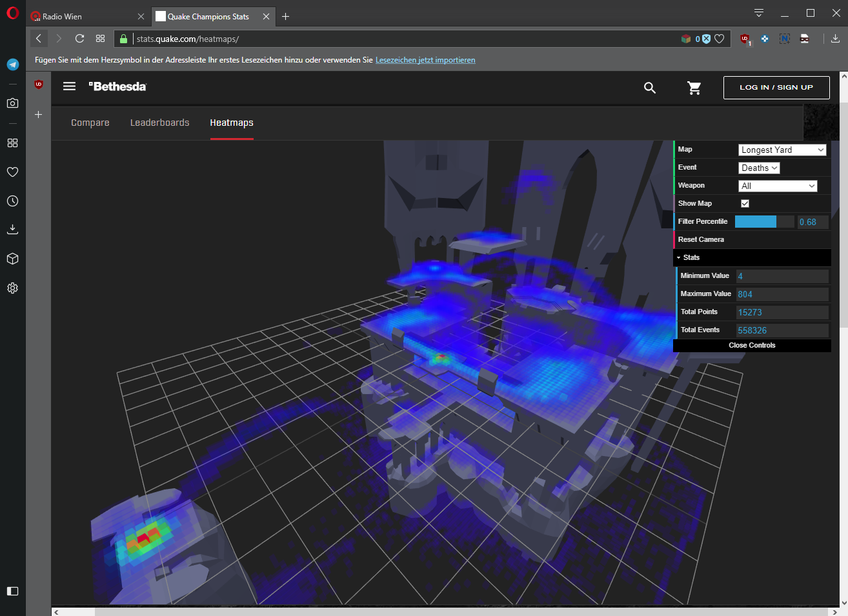Click the site search magnifier icon

[650, 88]
